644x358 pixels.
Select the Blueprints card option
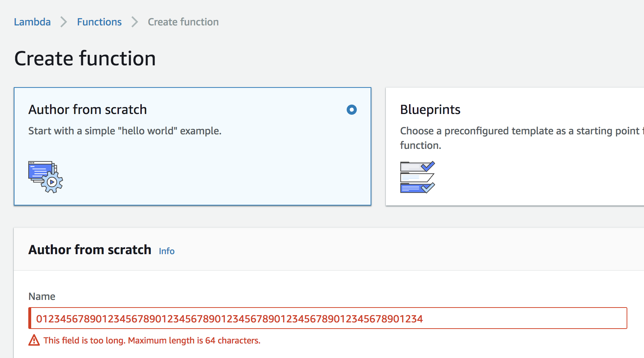coord(508,145)
